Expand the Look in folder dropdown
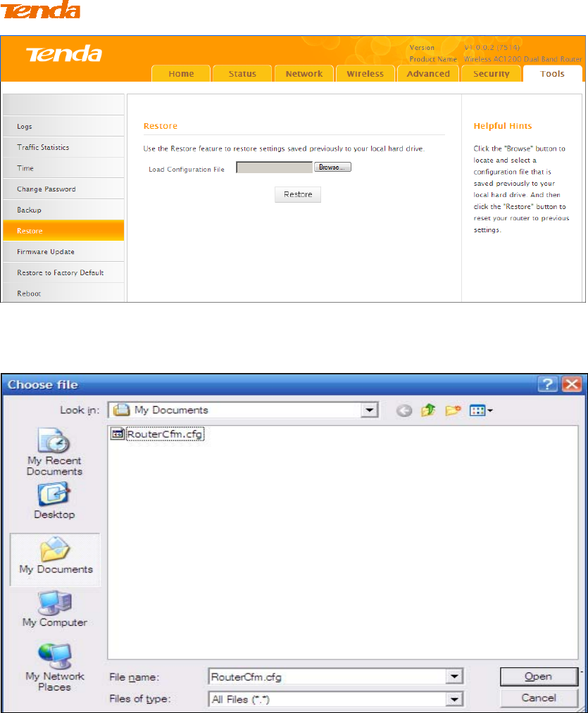The width and height of the screenshot is (588, 713). point(370,410)
